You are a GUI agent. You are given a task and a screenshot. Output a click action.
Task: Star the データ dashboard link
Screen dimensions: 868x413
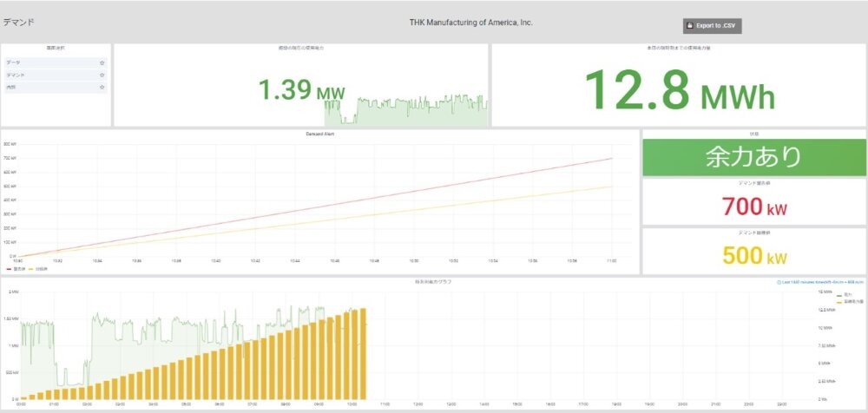click(x=102, y=63)
